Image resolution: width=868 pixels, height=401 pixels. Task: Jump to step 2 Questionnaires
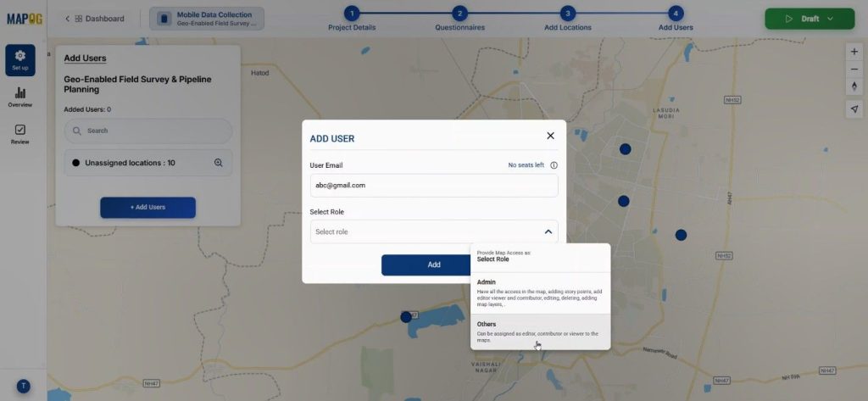[459, 14]
